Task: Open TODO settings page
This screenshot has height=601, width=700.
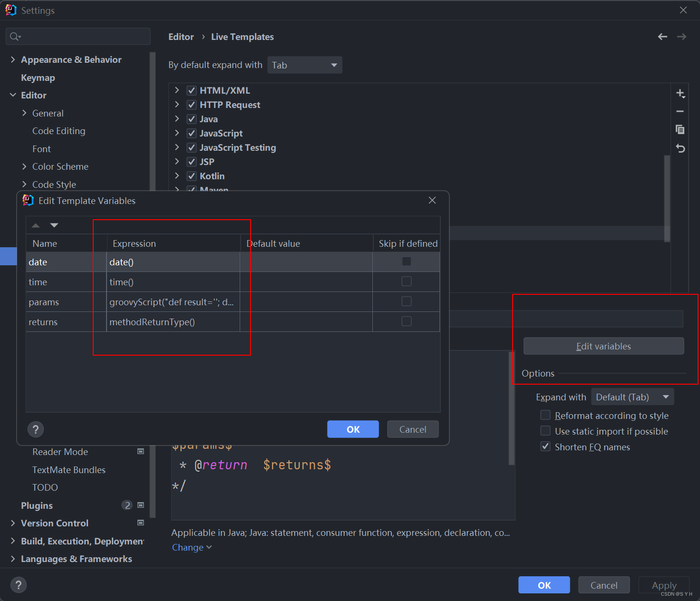Action: coord(45,487)
